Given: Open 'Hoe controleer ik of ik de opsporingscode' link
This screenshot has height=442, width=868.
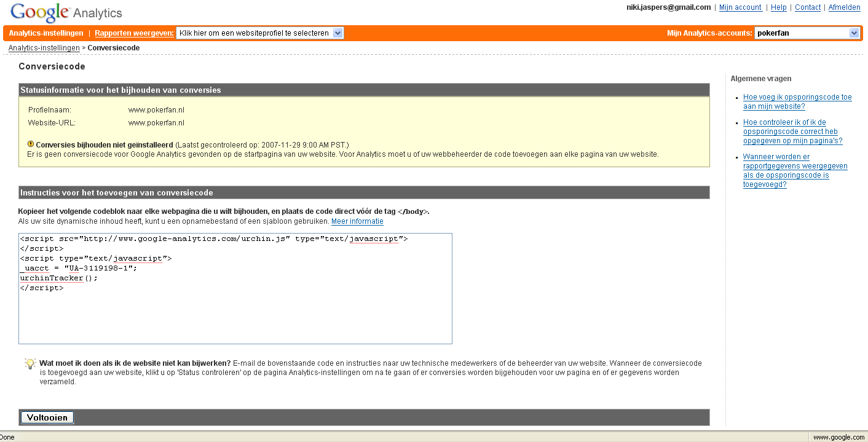Looking at the screenshot, I should click(x=793, y=132).
